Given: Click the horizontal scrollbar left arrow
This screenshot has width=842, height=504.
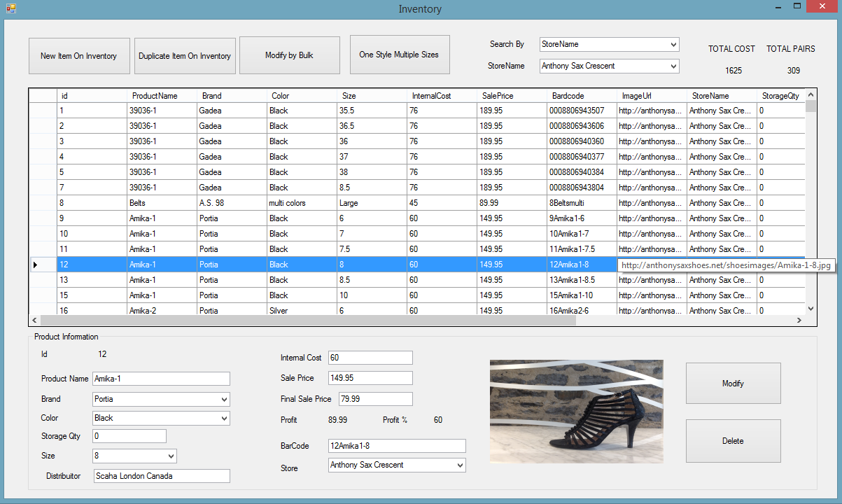Looking at the screenshot, I should pos(34,320).
